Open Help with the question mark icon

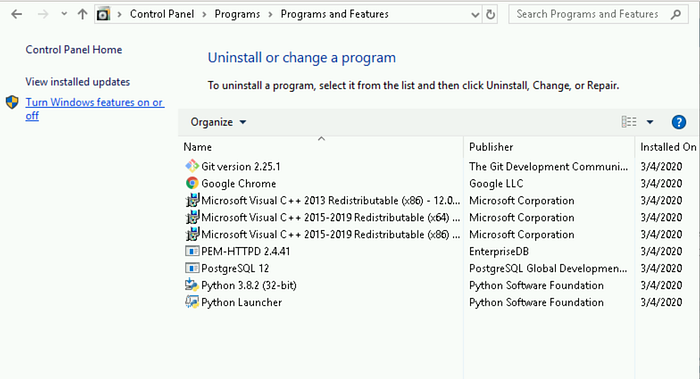click(679, 122)
